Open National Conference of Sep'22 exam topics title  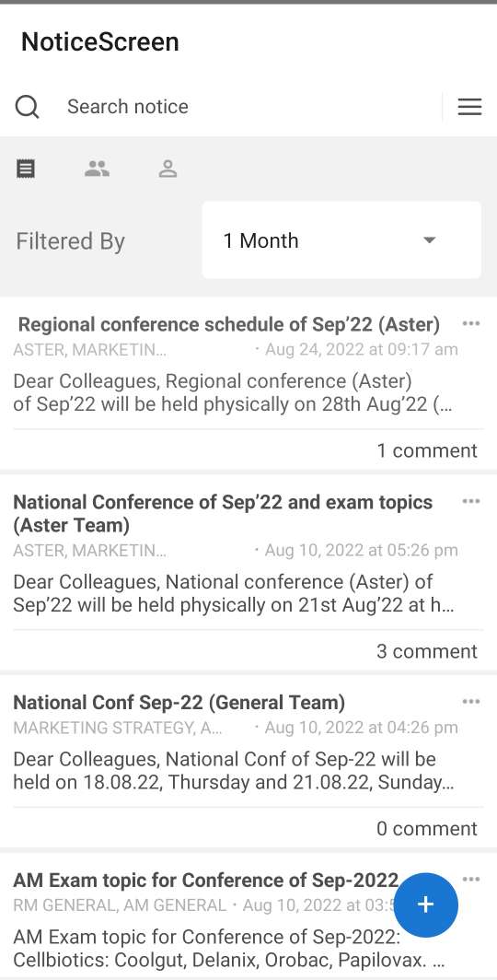click(x=223, y=513)
